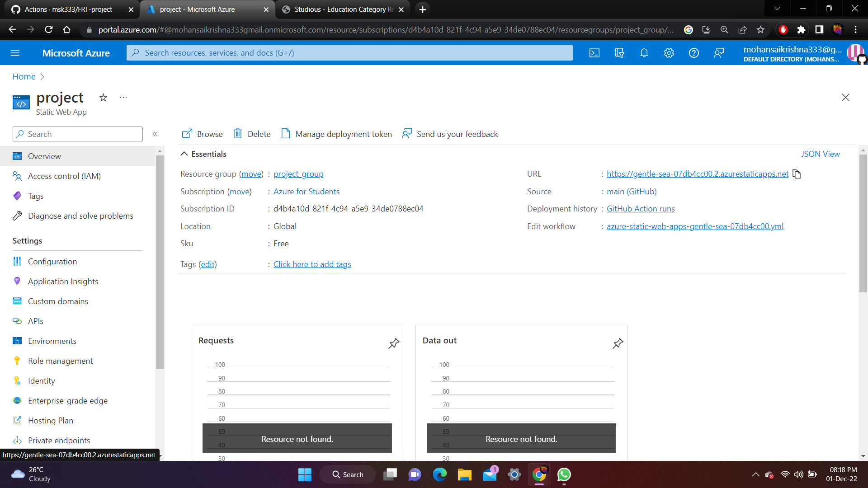Open Custom domains in sidebar
868x488 pixels.
58,301
